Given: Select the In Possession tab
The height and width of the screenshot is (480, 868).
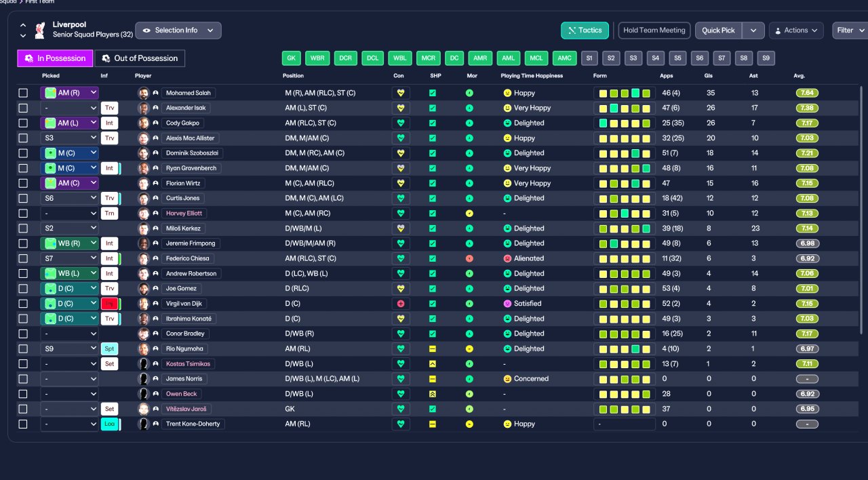Looking at the screenshot, I should click(55, 58).
